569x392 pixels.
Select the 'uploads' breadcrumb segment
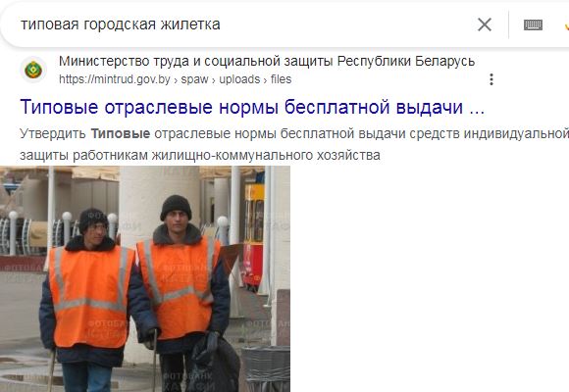click(239, 79)
